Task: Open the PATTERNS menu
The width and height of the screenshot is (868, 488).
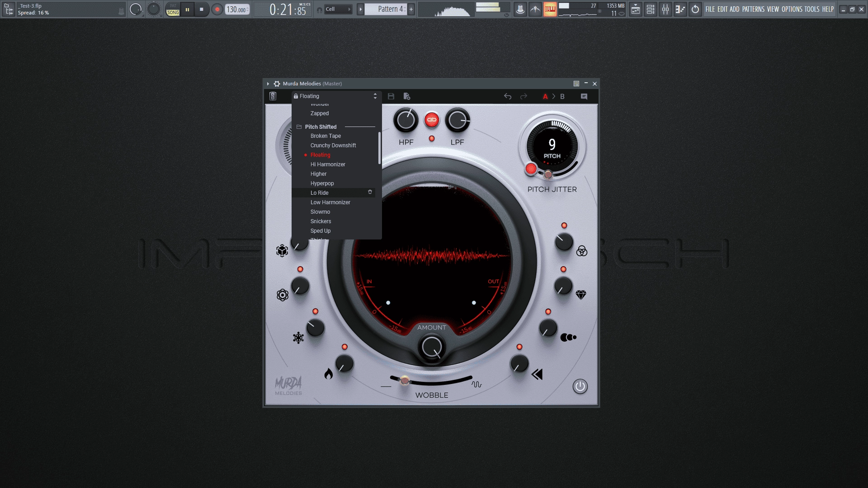Action: [x=753, y=9]
